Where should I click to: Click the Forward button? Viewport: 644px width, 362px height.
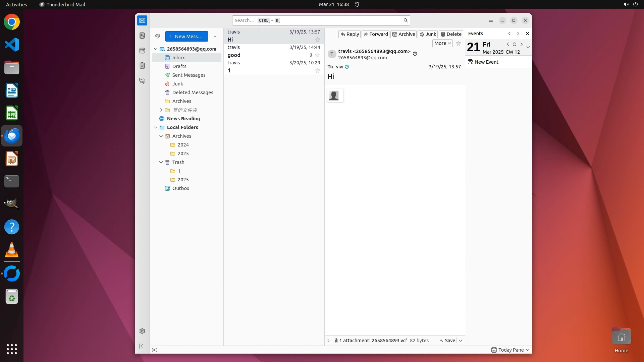(x=376, y=34)
